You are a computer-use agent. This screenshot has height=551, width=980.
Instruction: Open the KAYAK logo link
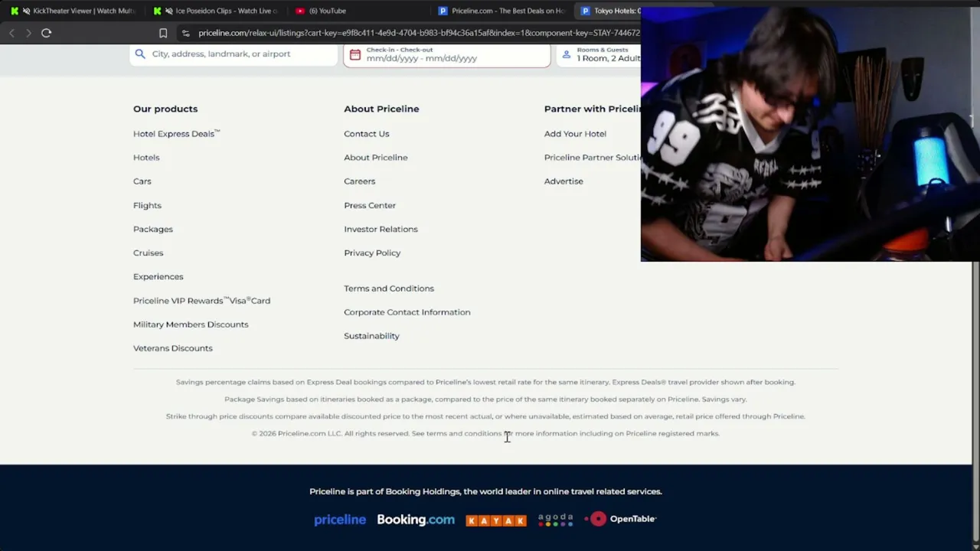(x=496, y=520)
